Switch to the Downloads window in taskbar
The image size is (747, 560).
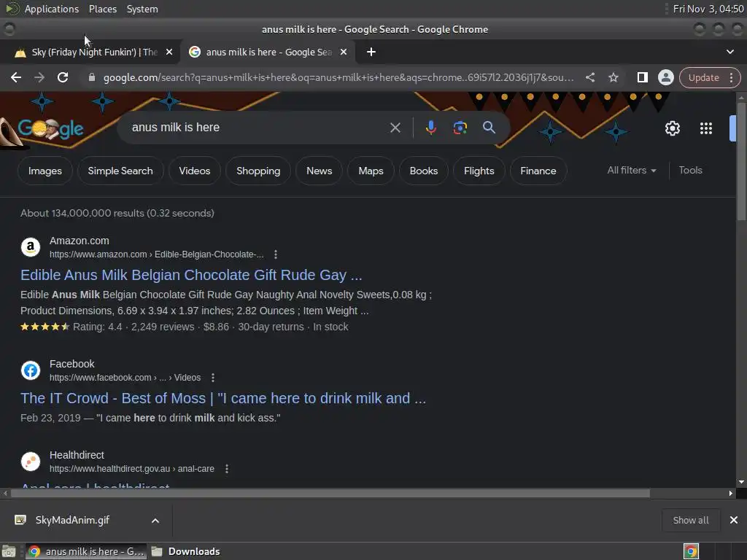185,551
